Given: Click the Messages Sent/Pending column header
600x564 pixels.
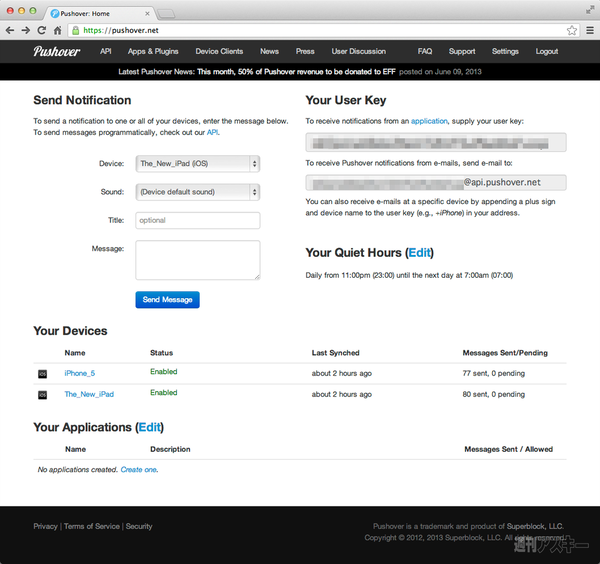Looking at the screenshot, I should click(x=505, y=353).
